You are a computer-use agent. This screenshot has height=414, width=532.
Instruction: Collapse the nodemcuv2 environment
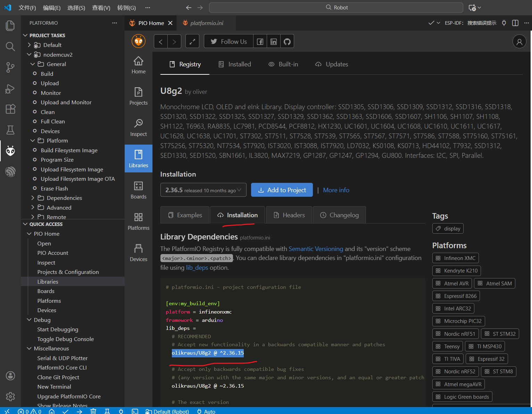(x=30, y=55)
